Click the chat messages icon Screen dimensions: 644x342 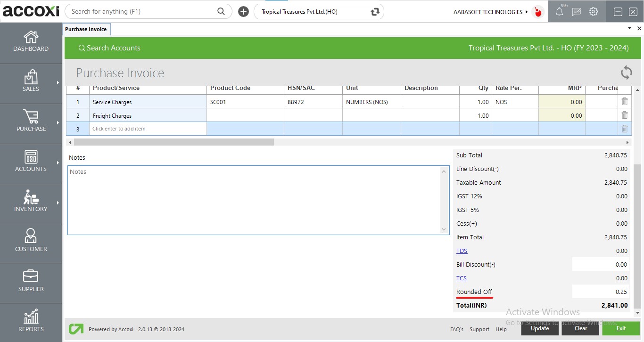click(576, 12)
